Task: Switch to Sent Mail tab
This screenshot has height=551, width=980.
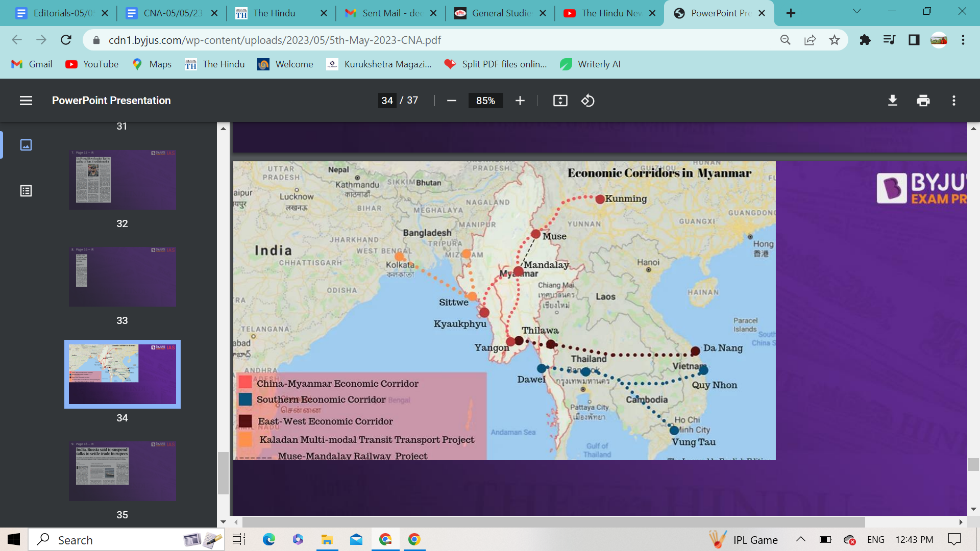Action: pyautogui.click(x=392, y=13)
